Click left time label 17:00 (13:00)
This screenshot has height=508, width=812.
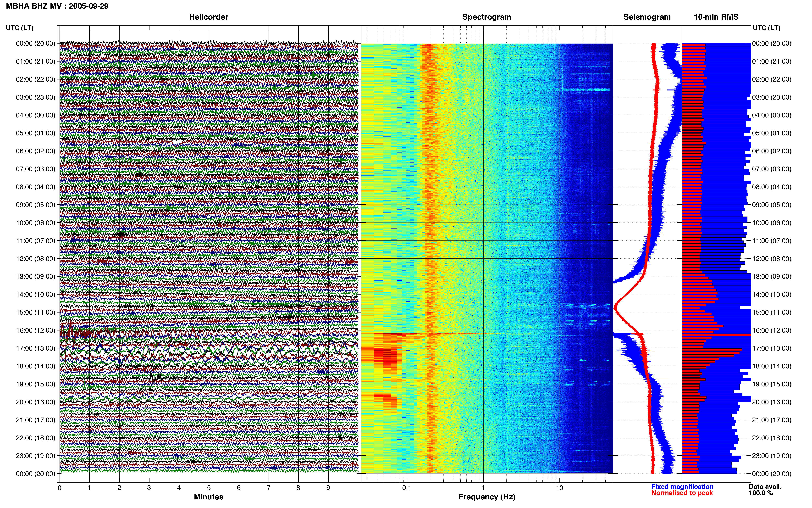click(36, 348)
